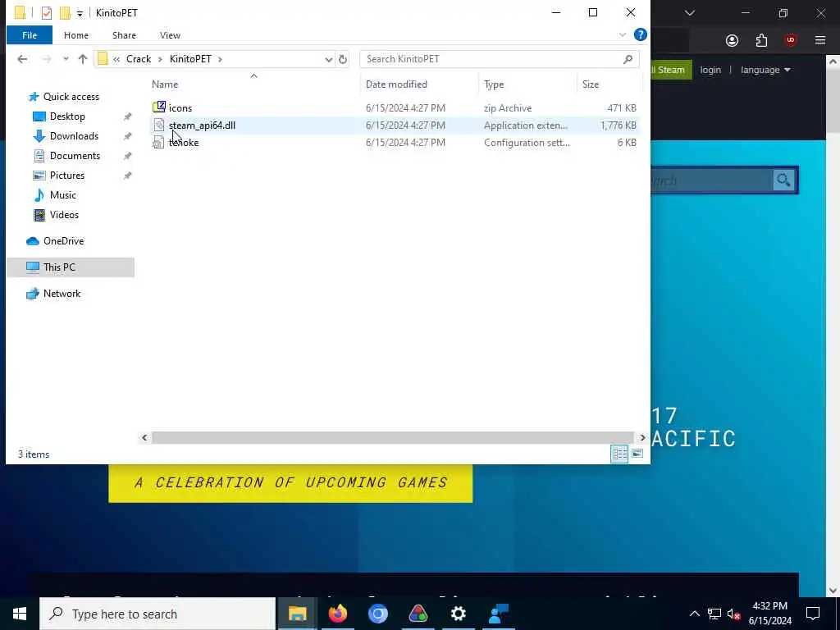
Task: Open the File menu tab
Action: [30, 35]
